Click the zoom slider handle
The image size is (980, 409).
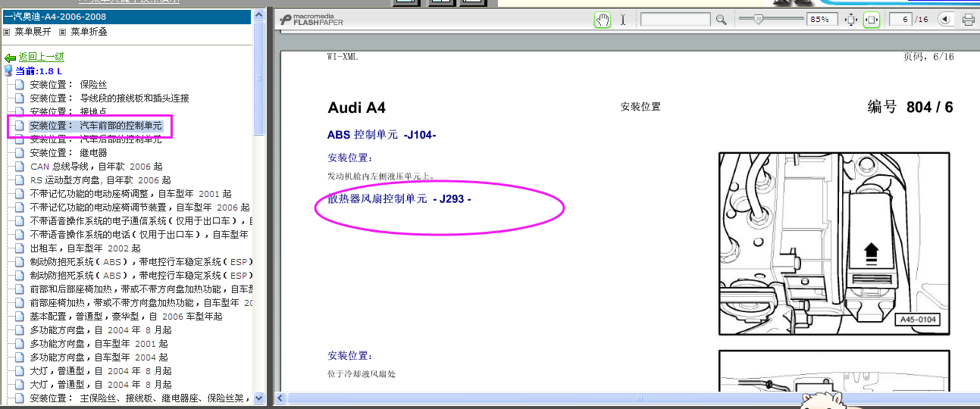point(759,19)
